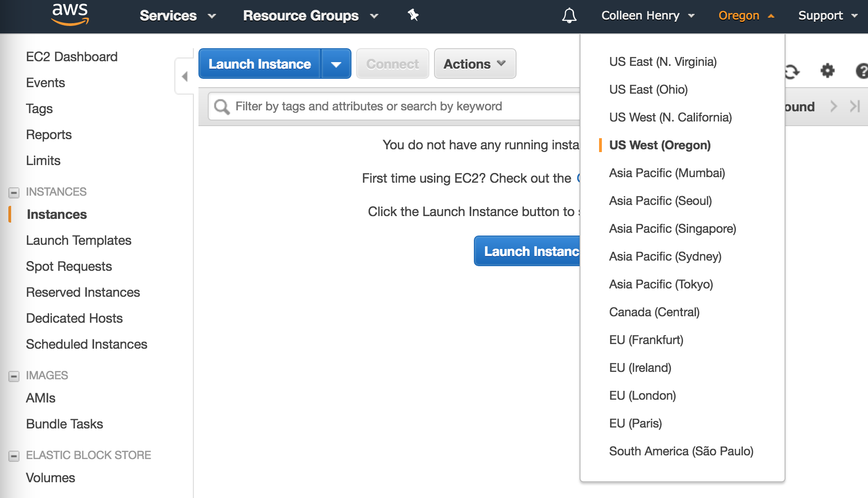The image size is (868, 498).
Task: Select the US East (N. Virginia) region
Action: tap(663, 62)
